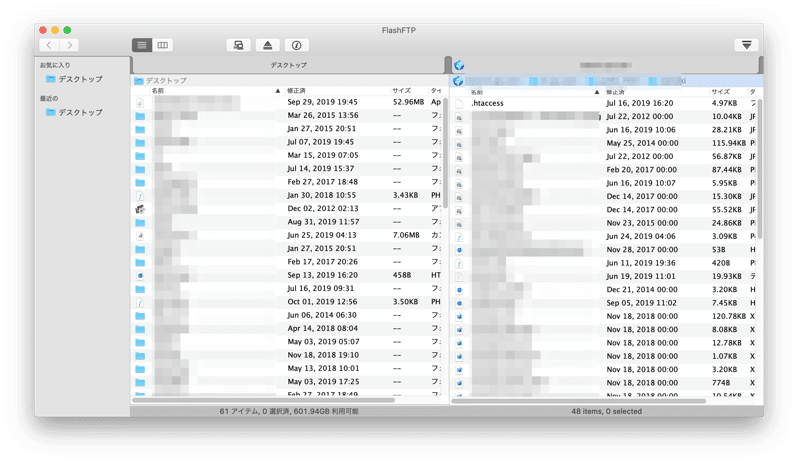Select the remote server pane tab
The image size is (798, 462).
coord(606,65)
